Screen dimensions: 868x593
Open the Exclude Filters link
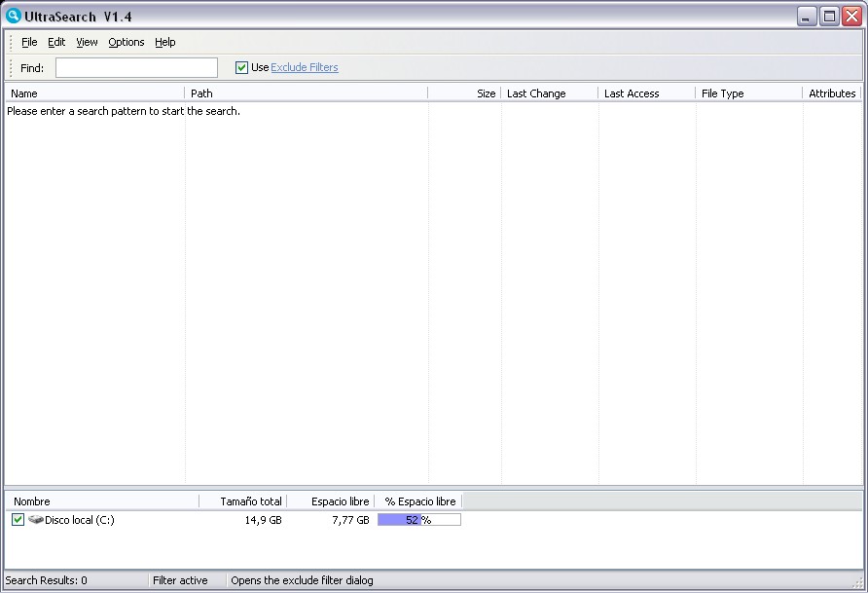click(305, 67)
